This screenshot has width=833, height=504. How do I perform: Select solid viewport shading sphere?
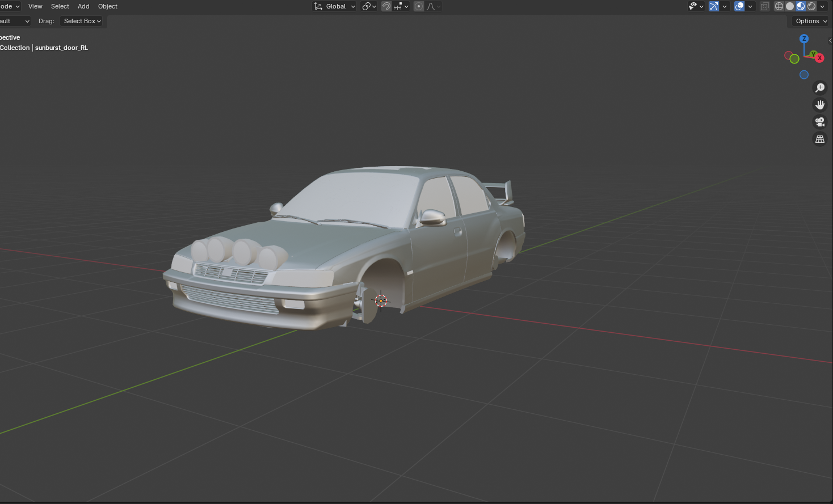pyautogui.click(x=790, y=6)
